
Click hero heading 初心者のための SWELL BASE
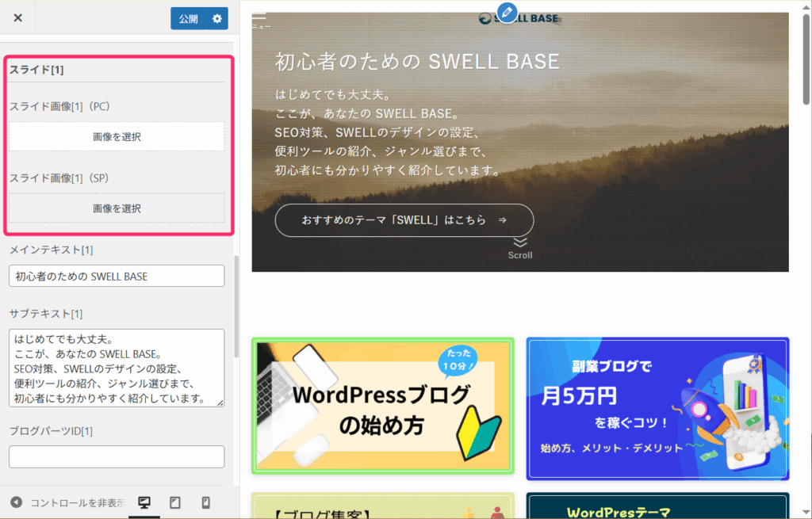[x=417, y=62]
